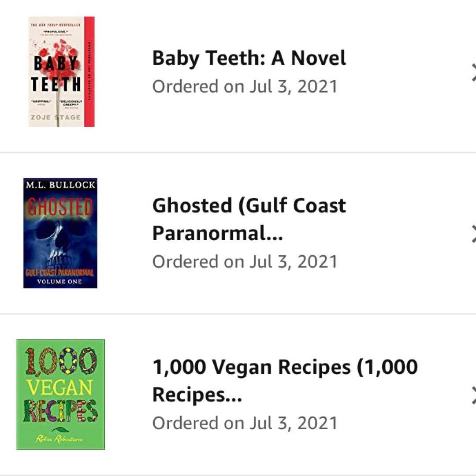Expand the Ghosted order row chevron
The height and width of the screenshot is (476, 476).
(472, 234)
